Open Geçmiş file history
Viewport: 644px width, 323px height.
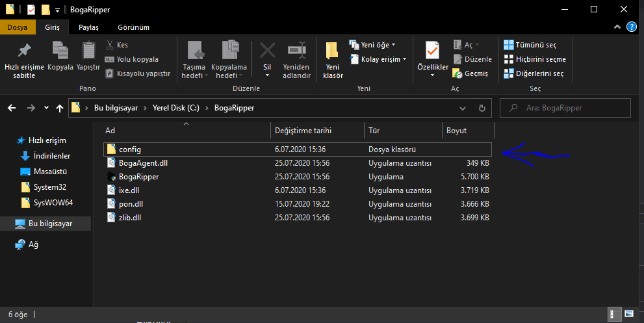(470, 73)
